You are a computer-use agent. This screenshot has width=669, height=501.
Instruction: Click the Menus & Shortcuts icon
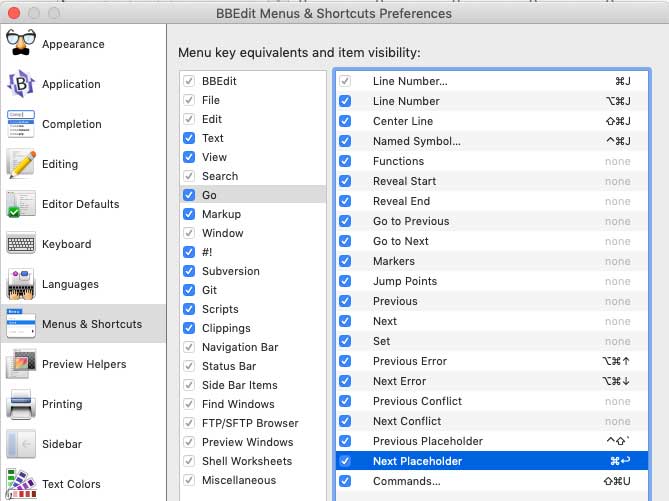pos(21,324)
